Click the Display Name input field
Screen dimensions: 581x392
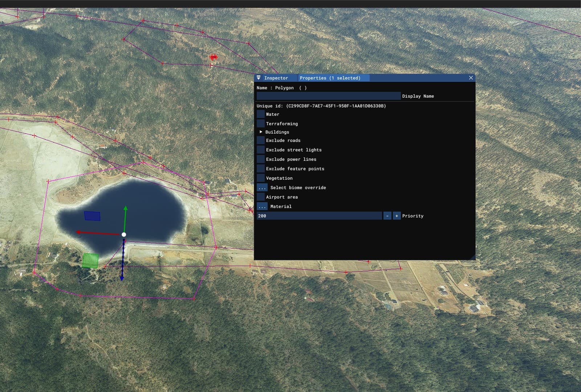328,96
